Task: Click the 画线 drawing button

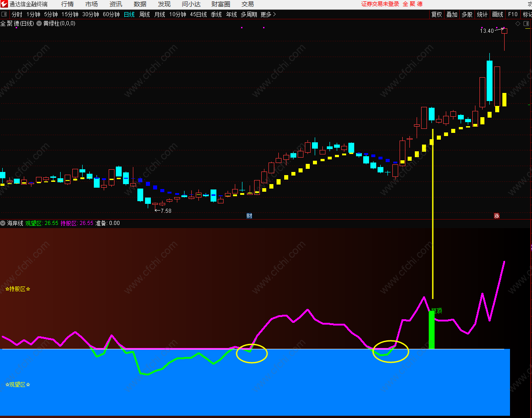Action: 498,14
